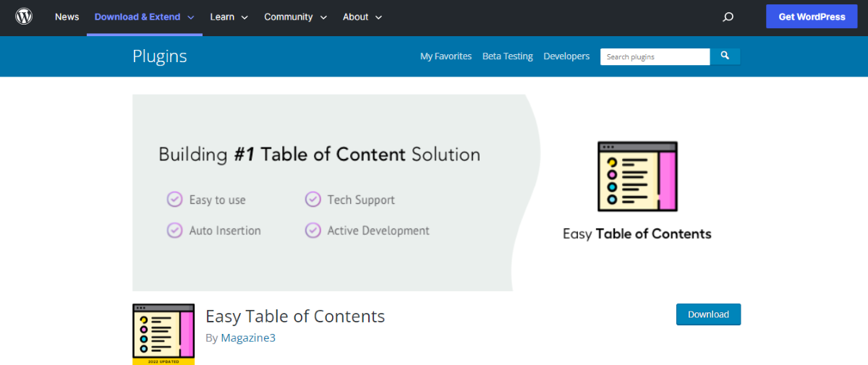This screenshot has width=868, height=365.
Task: Click the WordPress logo icon
Action: pyautogui.click(x=24, y=17)
